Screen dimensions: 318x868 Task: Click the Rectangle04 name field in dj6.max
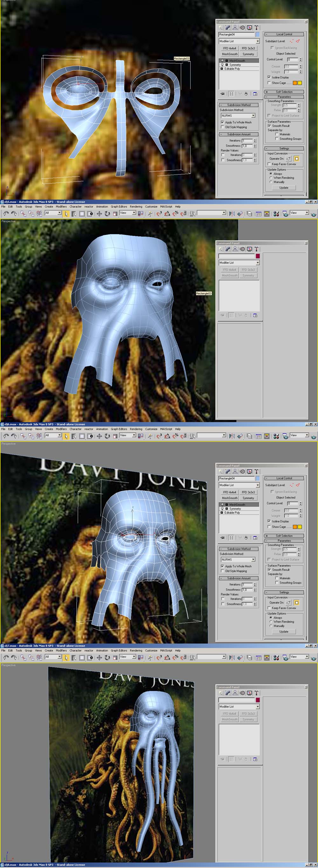coord(237,478)
